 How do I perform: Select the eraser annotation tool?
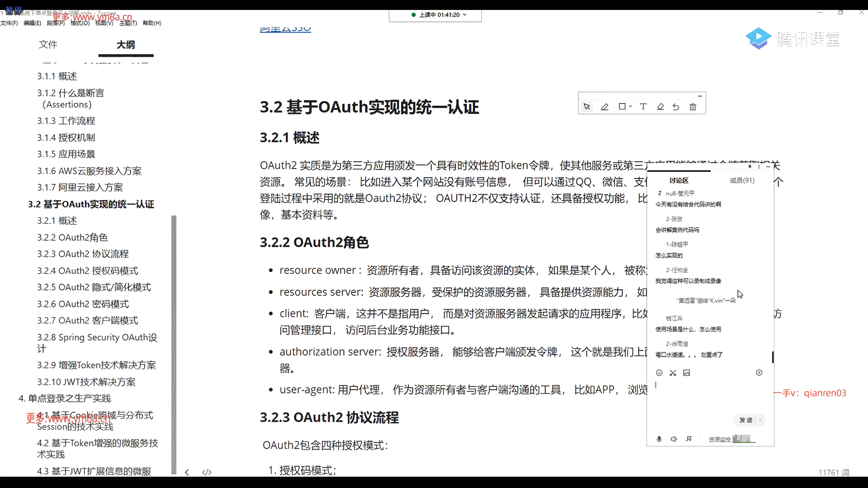(x=660, y=107)
